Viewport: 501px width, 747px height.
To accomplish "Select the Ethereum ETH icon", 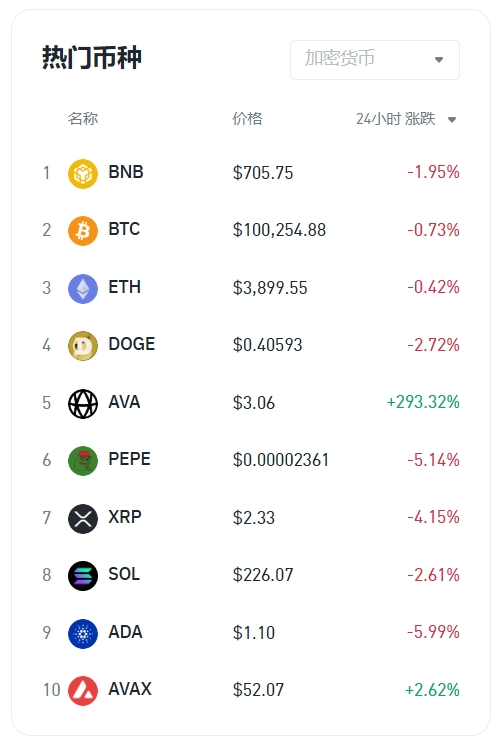I will (x=83, y=289).
